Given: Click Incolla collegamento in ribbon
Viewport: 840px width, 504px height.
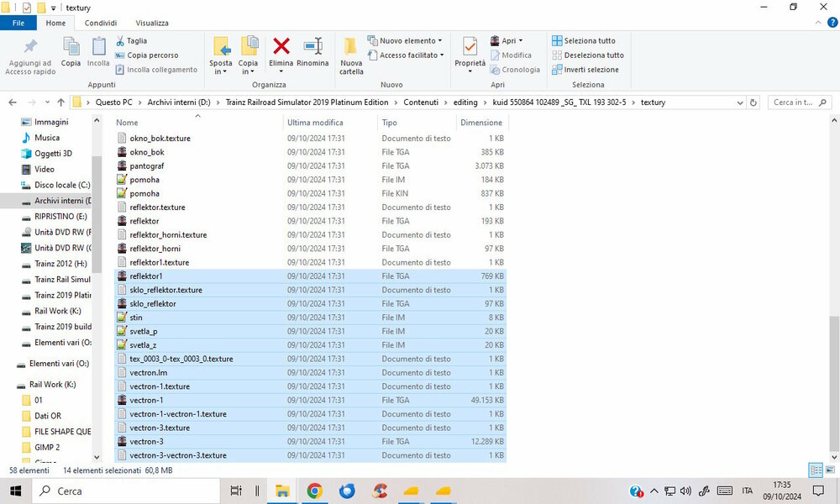Looking at the screenshot, I should 156,70.
